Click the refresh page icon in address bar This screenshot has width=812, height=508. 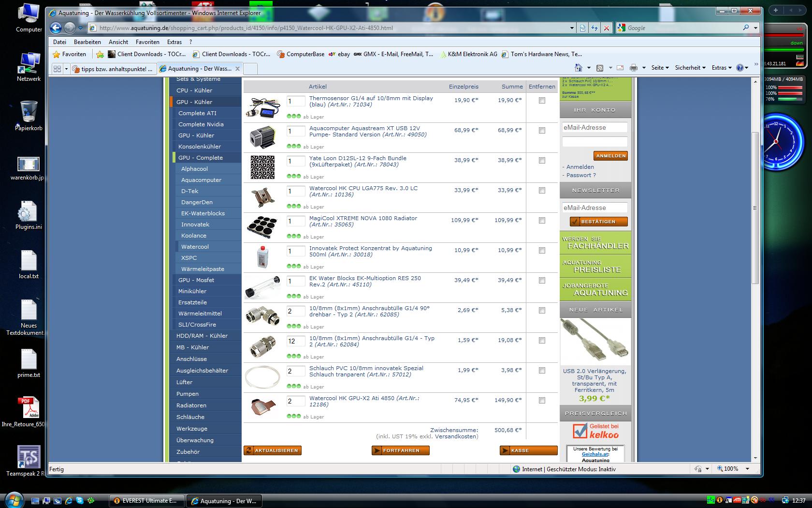coord(594,28)
